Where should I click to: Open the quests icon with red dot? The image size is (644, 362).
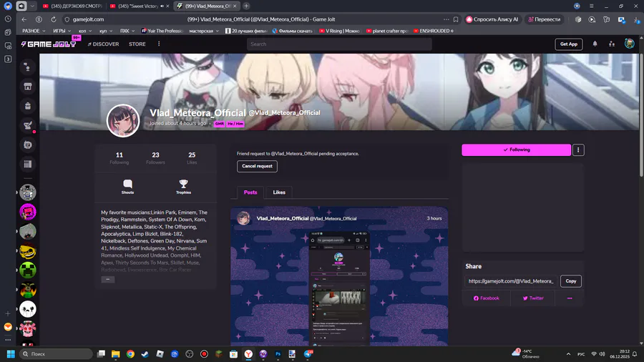27,126
